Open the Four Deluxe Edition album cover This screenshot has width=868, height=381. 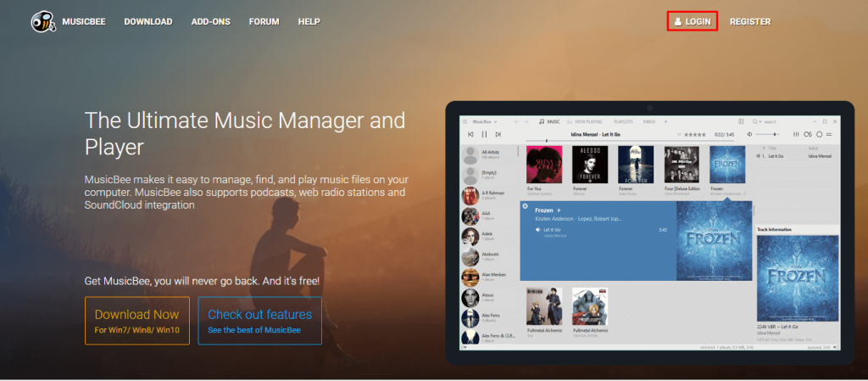(682, 165)
